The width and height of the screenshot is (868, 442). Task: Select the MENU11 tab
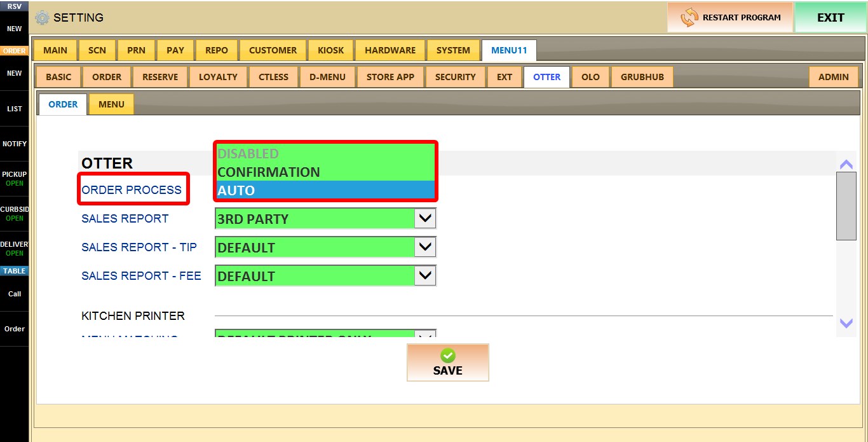tap(509, 50)
